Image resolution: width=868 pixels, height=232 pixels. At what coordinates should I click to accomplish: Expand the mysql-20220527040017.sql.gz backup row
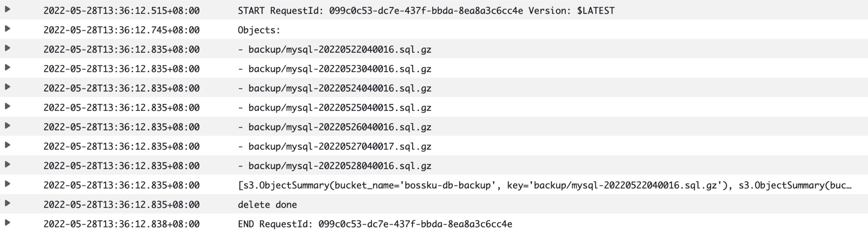tap(7, 145)
